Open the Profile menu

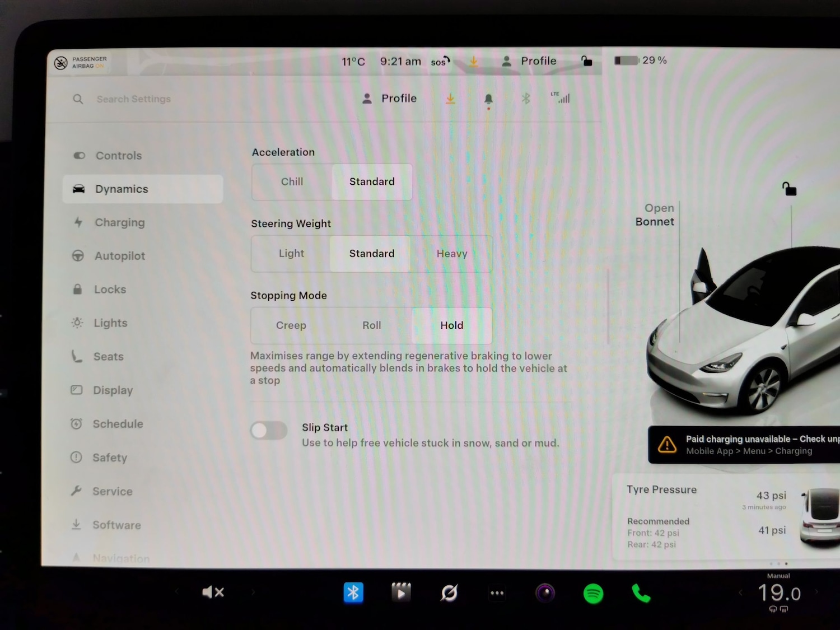pos(389,98)
